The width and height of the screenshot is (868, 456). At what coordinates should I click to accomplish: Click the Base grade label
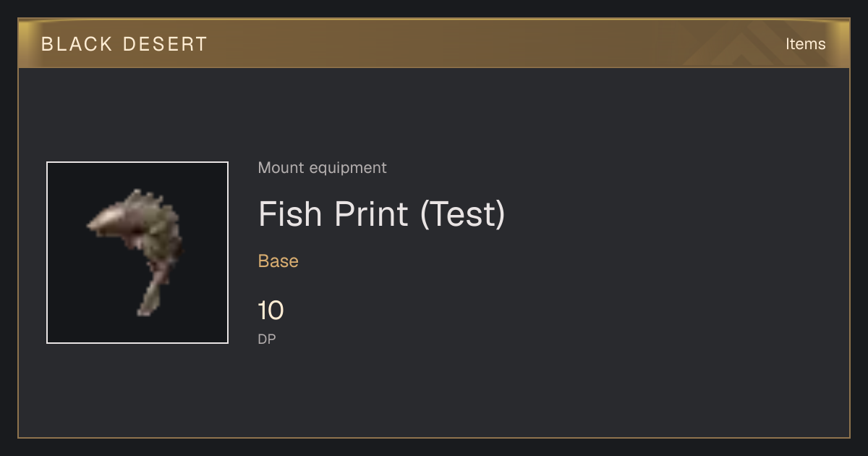[278, 261]
